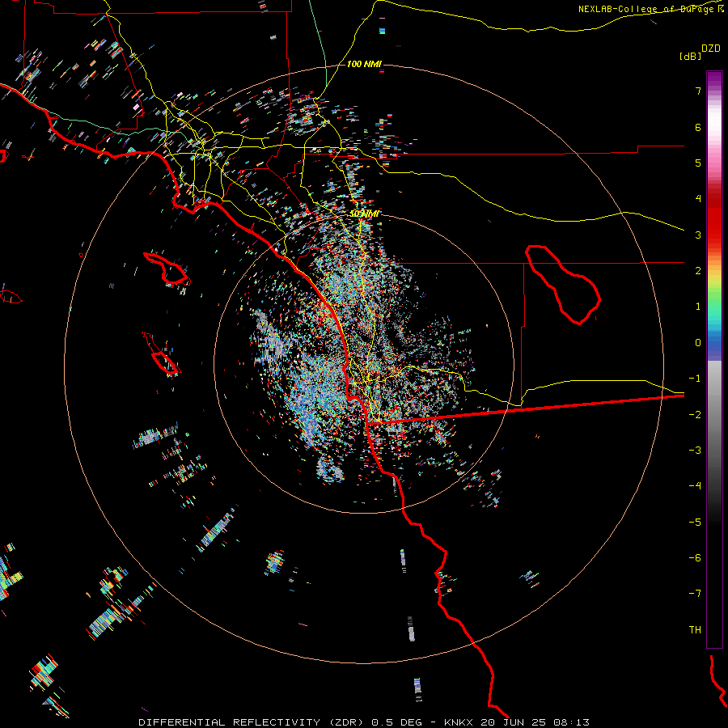Click the Salton Sea outline on map
Viewport: 728px width, 728px height.
pos(563,285)
